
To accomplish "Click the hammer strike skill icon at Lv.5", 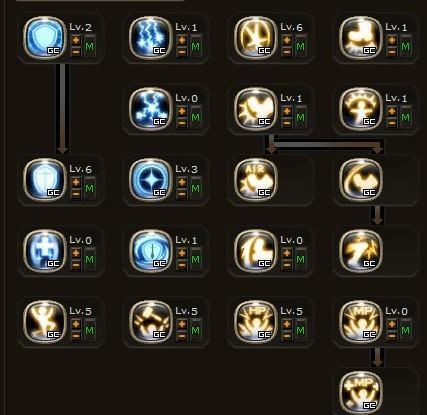I will (x=151, y=322).
